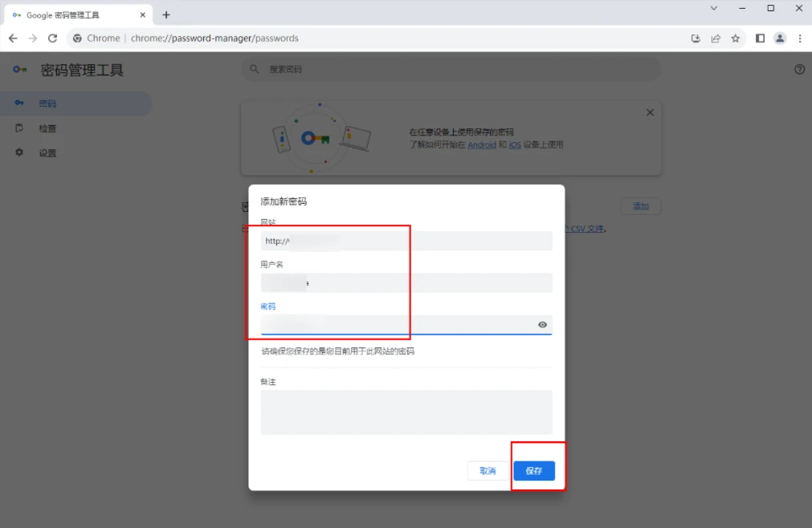Save the new password with 保存
This screenshot has height=528, width=812.
click(x=534, y=470)
